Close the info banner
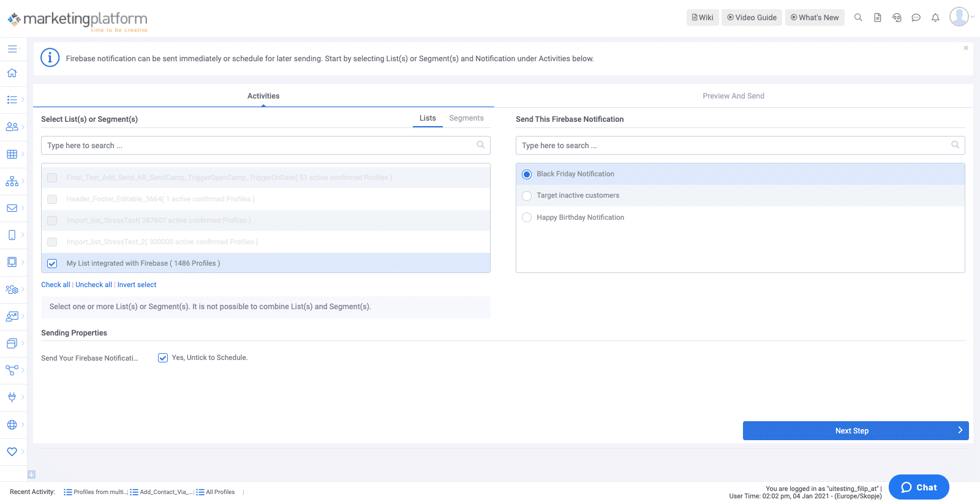This screenshot has width=980, height=502. coord(966,48)
